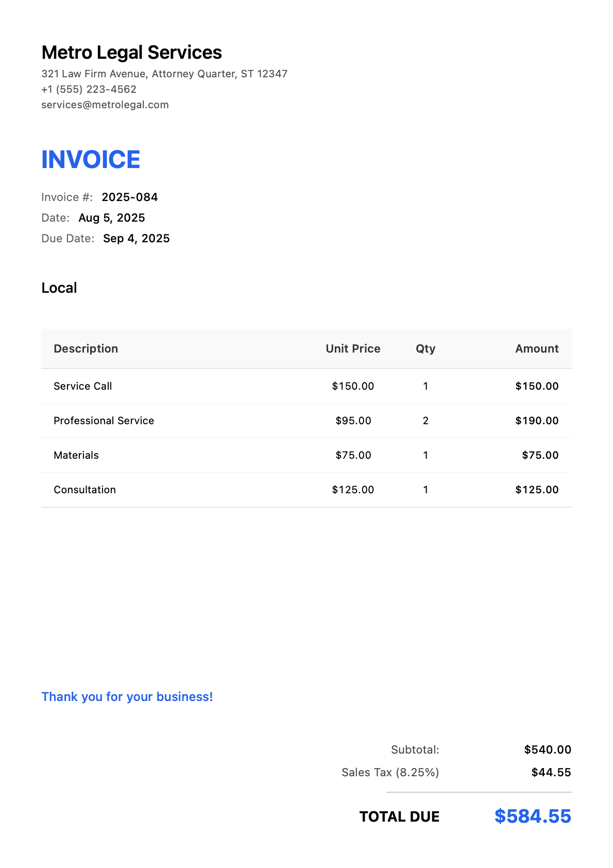Screen dimensions: 613x868
Task: Click the Consultation quantity cell
Action: coord(425,490)
